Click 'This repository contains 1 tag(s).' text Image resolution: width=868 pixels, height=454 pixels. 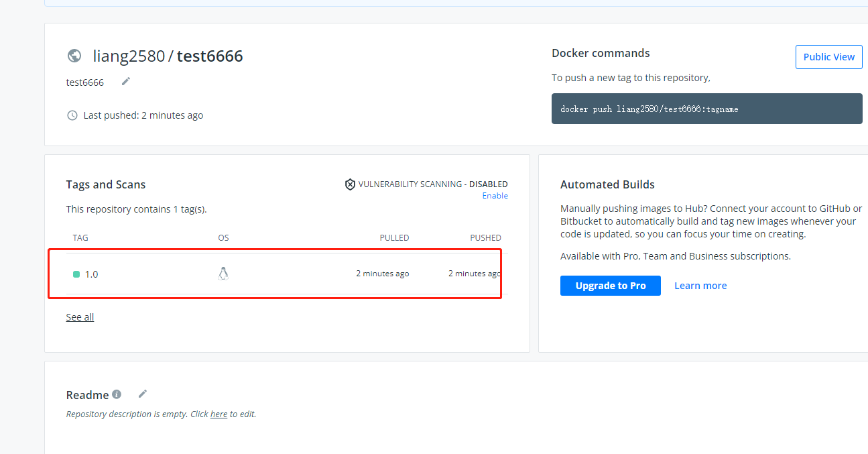(x=137, y=209)
